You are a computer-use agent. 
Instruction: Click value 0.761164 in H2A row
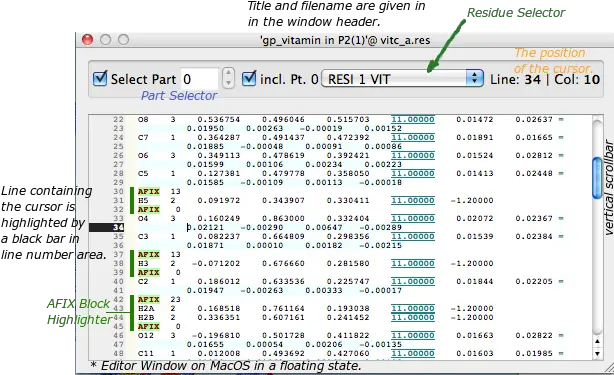pos(283,308)
